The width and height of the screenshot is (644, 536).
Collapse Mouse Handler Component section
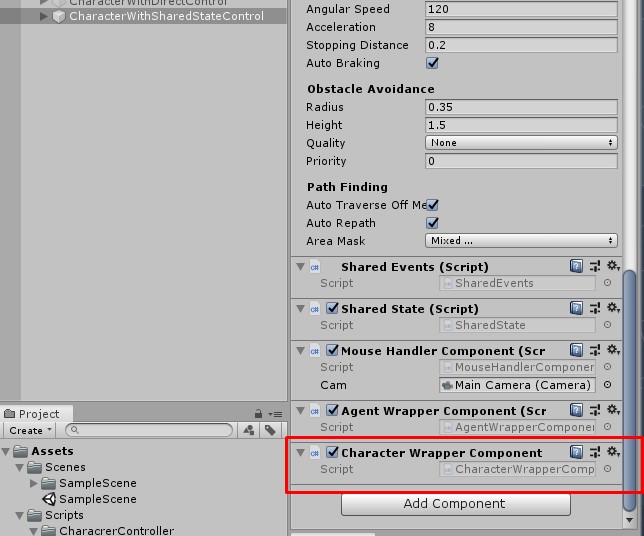pos(301,351)
